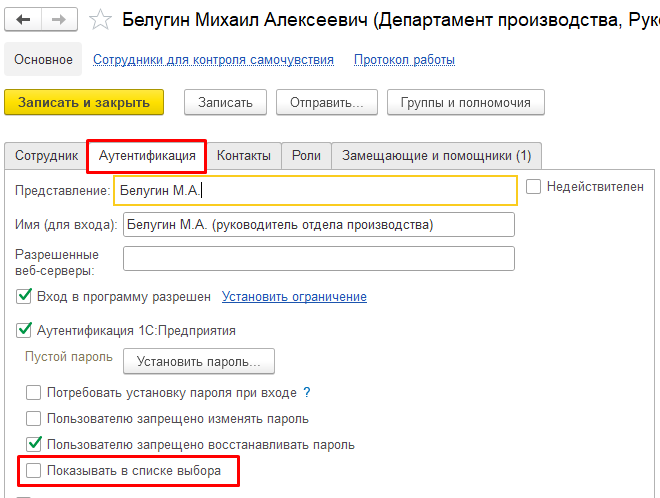The height and width of the screenshot is (498, 660).
Task: Focus the Представление input field
Action: click(315, 191)
